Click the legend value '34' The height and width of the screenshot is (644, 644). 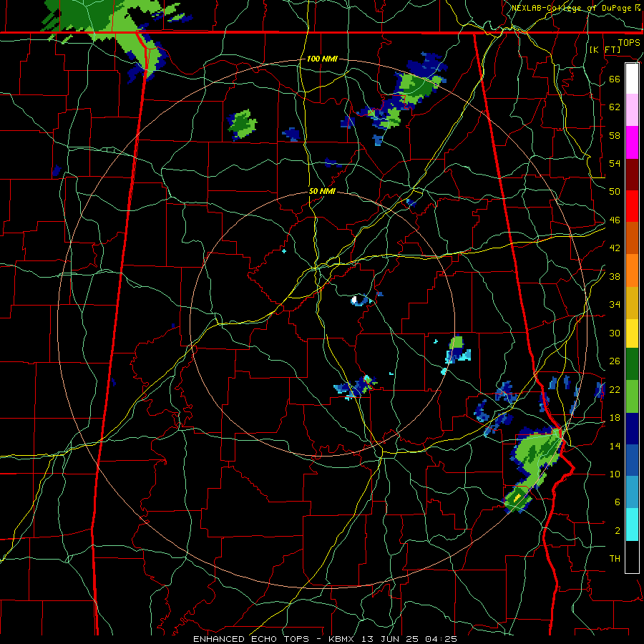pyautogui.click(x=615, y=305)
